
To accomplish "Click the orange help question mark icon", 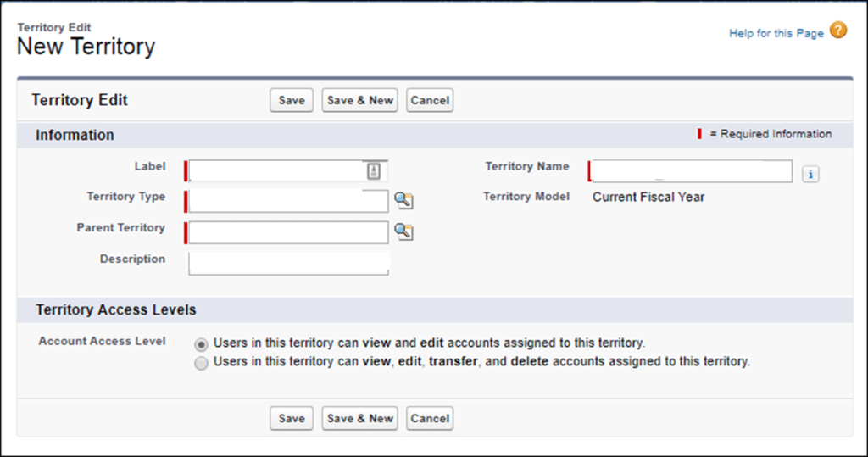I will tap(837, 31).
